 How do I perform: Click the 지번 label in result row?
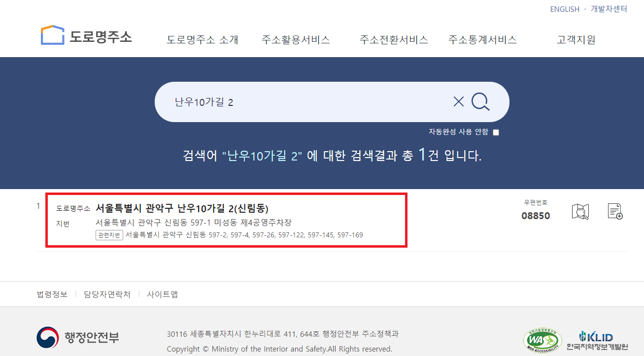click(x=63, y=224)
